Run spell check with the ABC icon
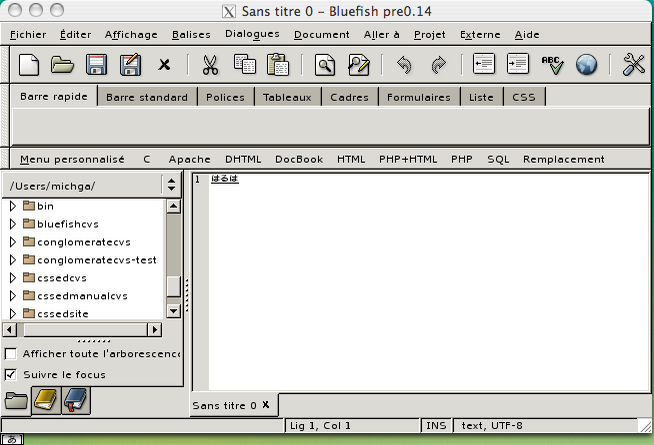654x445 pixels. pos(553,65)
